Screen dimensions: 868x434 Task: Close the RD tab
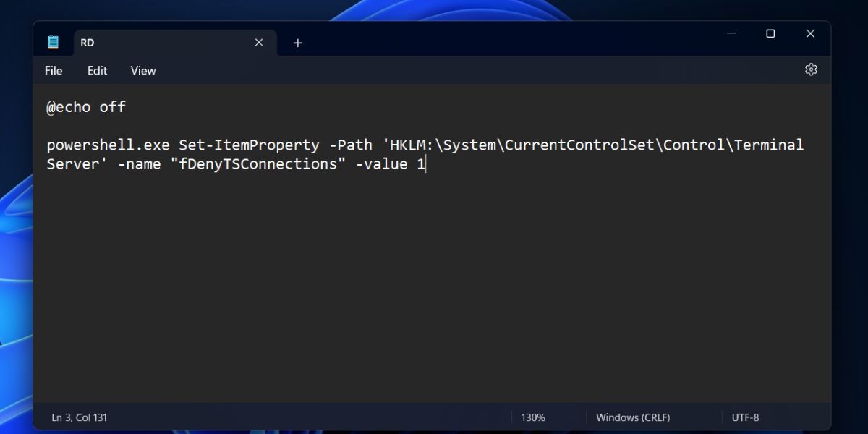click(259, 43)
